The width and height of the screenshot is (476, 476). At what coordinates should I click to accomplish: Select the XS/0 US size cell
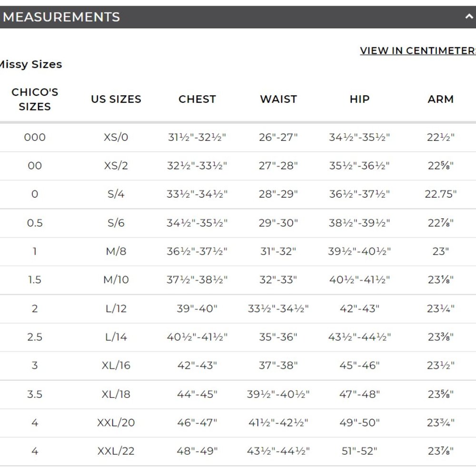116,138
